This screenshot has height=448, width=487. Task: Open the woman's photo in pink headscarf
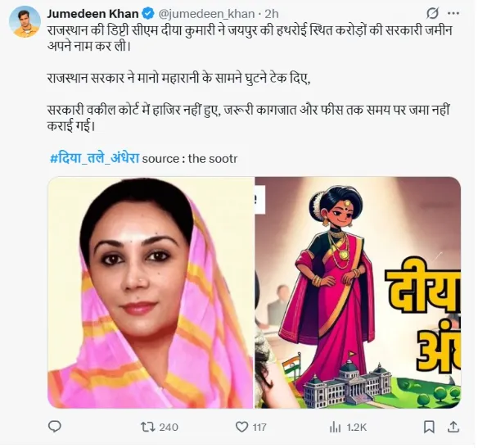[151, 292]
